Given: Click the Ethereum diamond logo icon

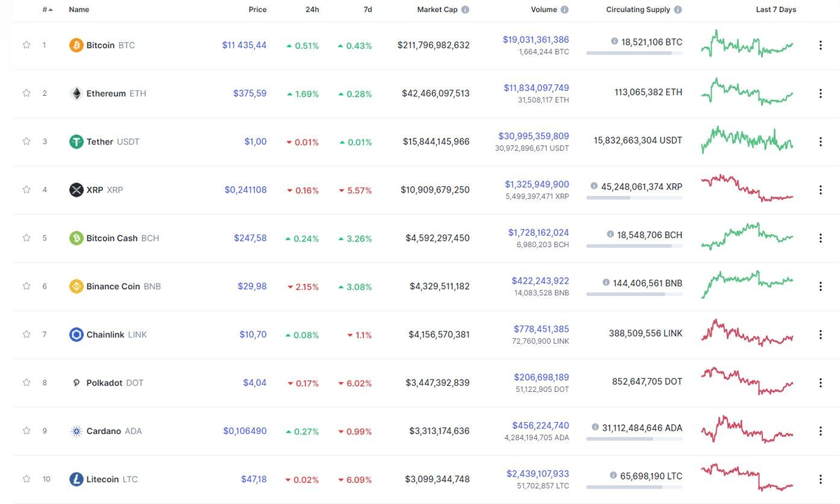Looking at the screenshot, I should click(76, 94).
